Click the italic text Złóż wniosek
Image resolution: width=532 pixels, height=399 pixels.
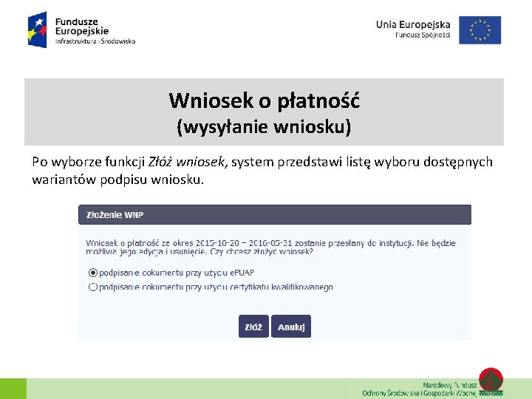187,162
